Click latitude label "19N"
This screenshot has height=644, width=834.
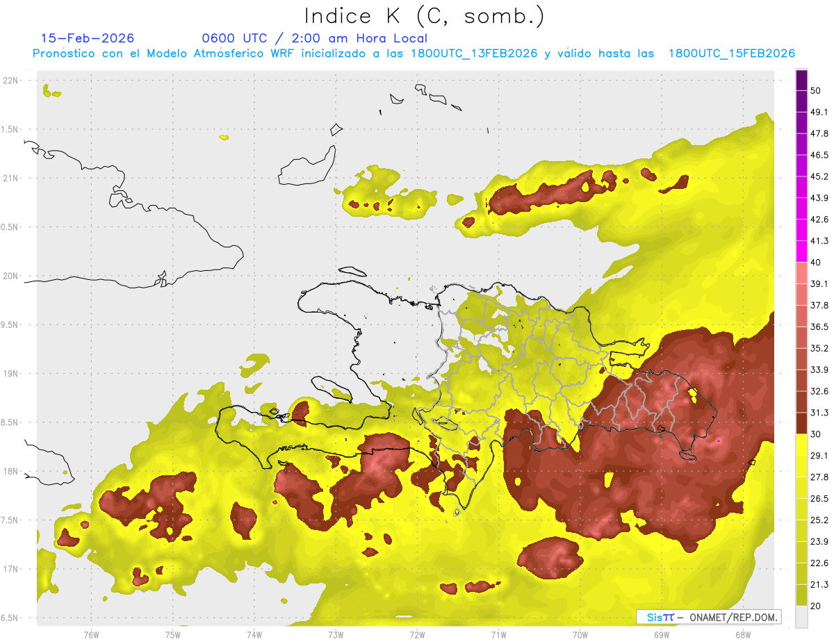pos(11,374)
